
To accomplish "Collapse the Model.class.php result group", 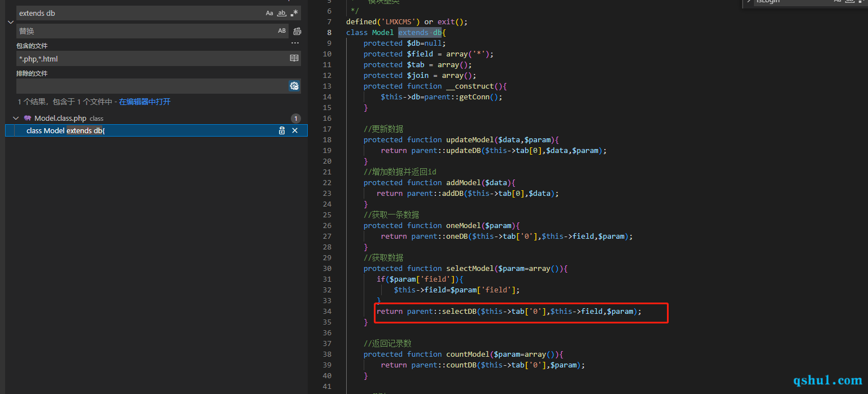I will point(16,119).
